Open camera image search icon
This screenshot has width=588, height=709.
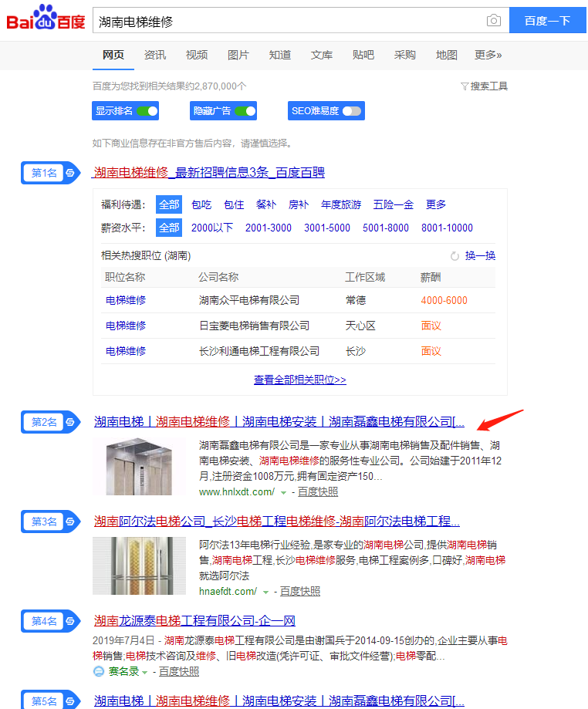493,20
